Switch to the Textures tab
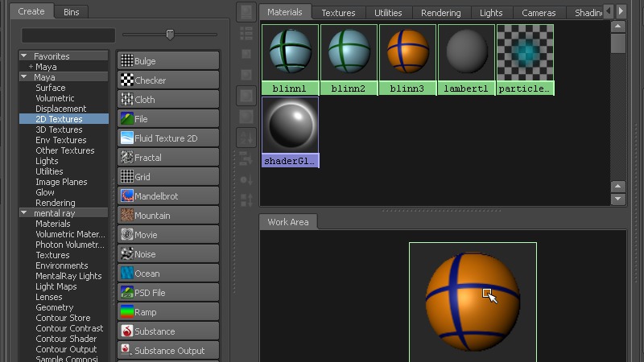The image size is (644, 362). point(338,13)
